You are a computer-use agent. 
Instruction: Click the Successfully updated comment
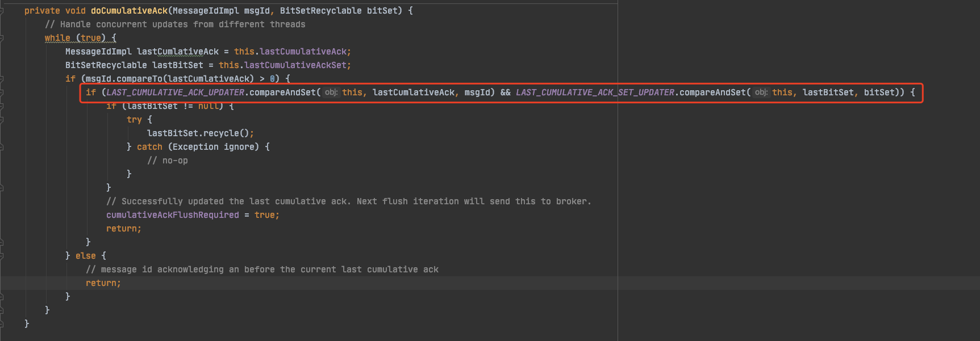tap(349, 201)
